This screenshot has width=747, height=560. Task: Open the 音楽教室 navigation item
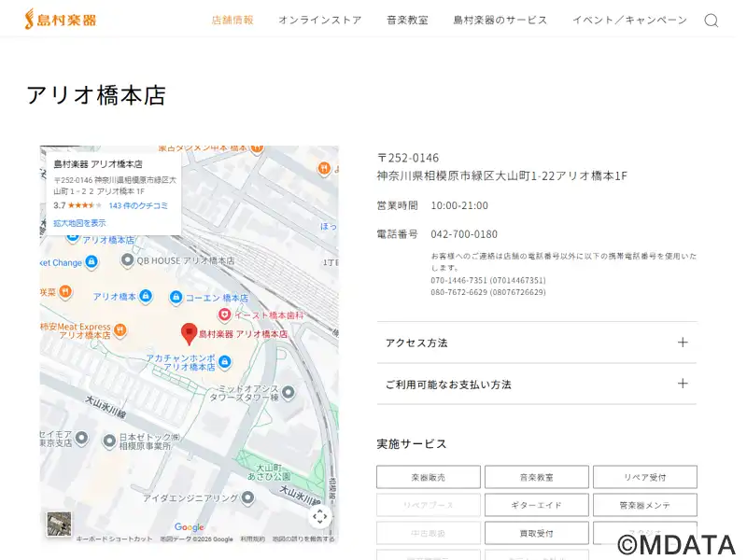[407, 20]
